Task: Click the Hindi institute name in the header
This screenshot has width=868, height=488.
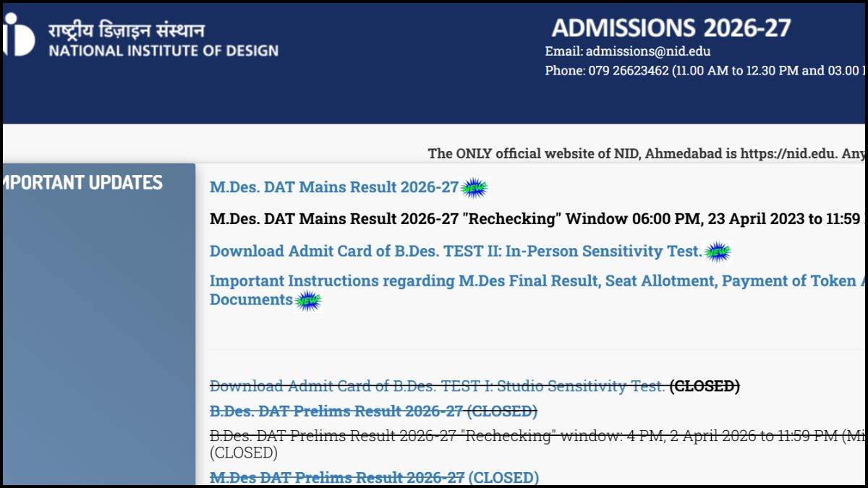Action: pos(127,30)
